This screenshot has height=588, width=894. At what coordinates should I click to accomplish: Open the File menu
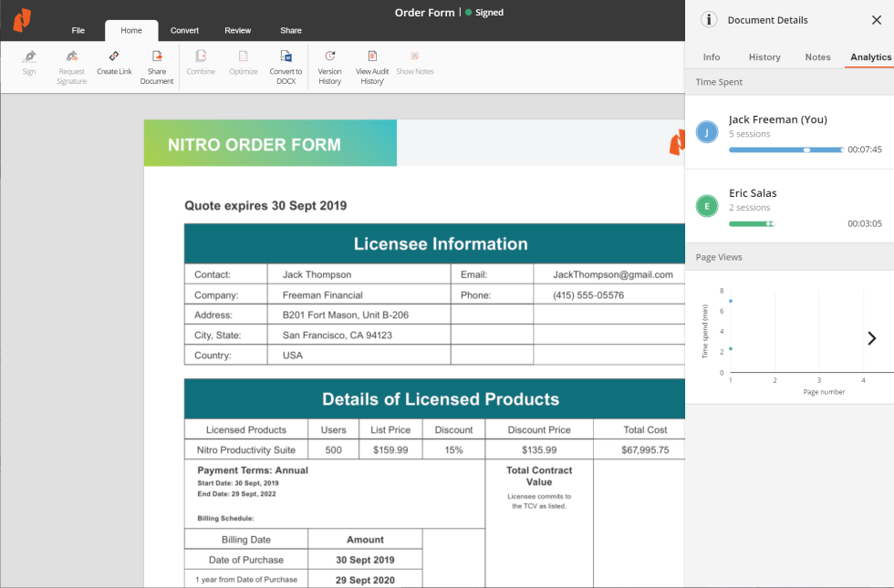pos(78,31)
